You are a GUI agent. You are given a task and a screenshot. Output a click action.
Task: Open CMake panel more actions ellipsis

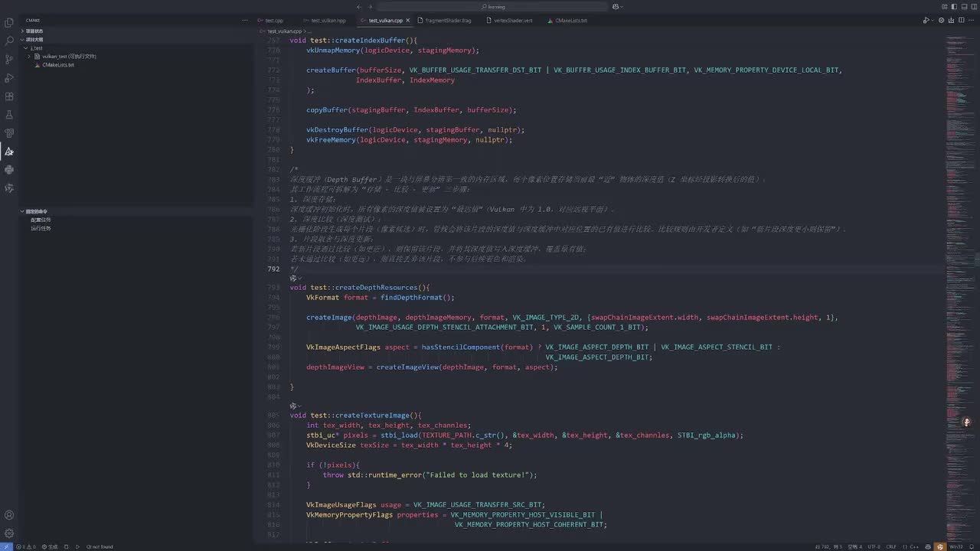click(245, 20)
